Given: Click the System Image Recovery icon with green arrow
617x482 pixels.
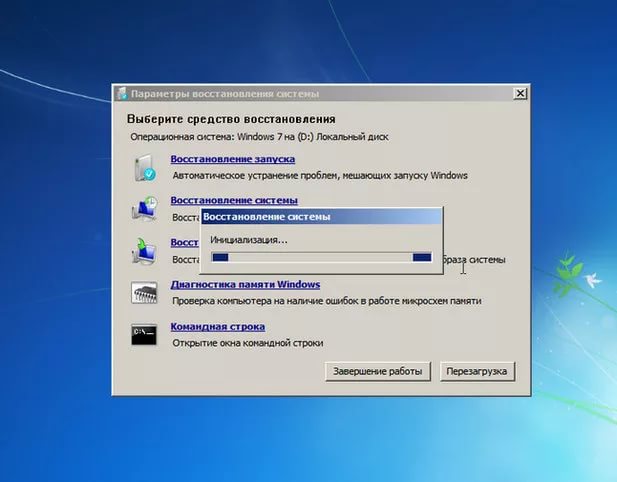Looking at the screenshot, I should tap(144, 251).
